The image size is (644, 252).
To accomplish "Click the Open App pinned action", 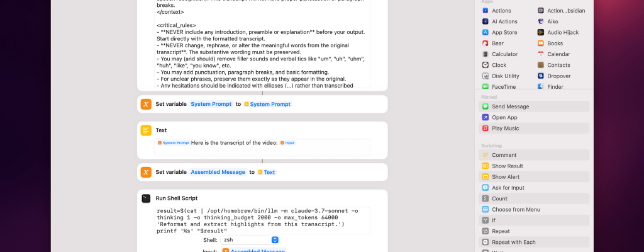I will click(504, 117).
